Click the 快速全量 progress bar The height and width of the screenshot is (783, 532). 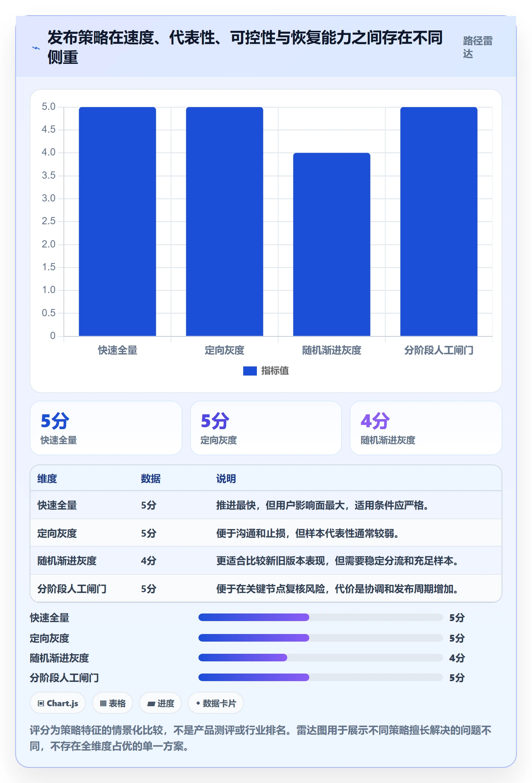pos(320,617)
